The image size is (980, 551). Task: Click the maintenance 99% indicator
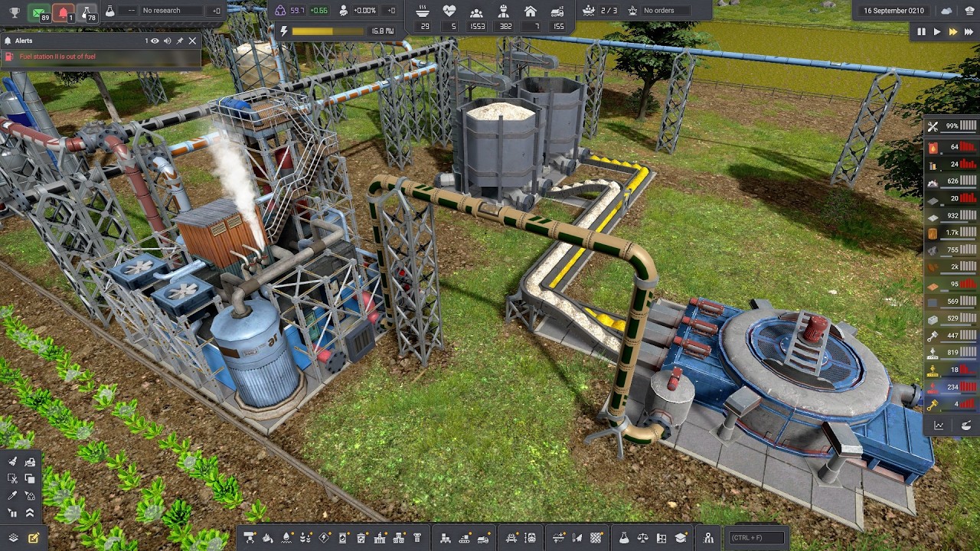pyautogui.click(x=952, y=126)
